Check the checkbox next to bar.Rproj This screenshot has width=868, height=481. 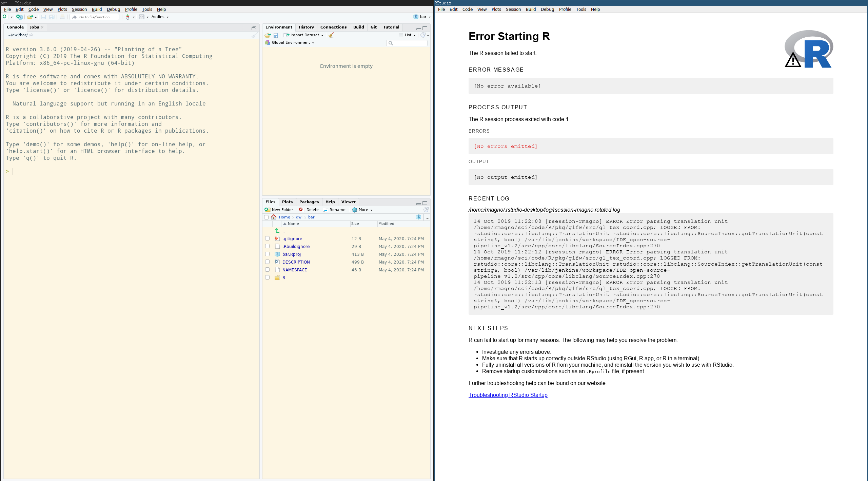[267, 254]
